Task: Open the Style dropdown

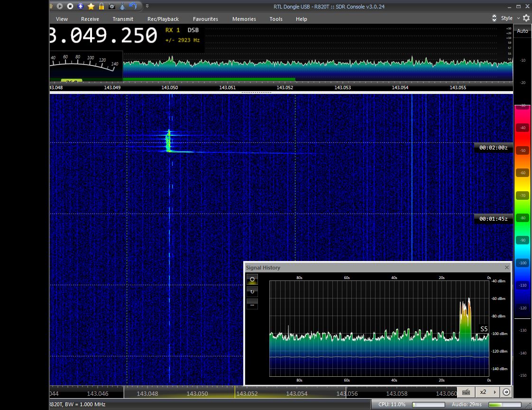Action: (510, 19)
